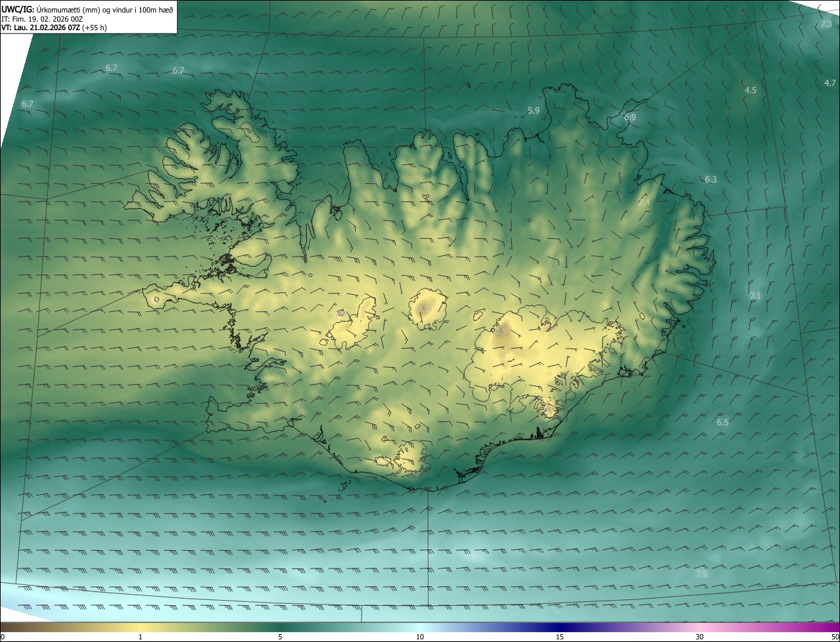Screen dimensions: 840x642
Task: Click the 6.9 value label
Action: tap(630, 118)
